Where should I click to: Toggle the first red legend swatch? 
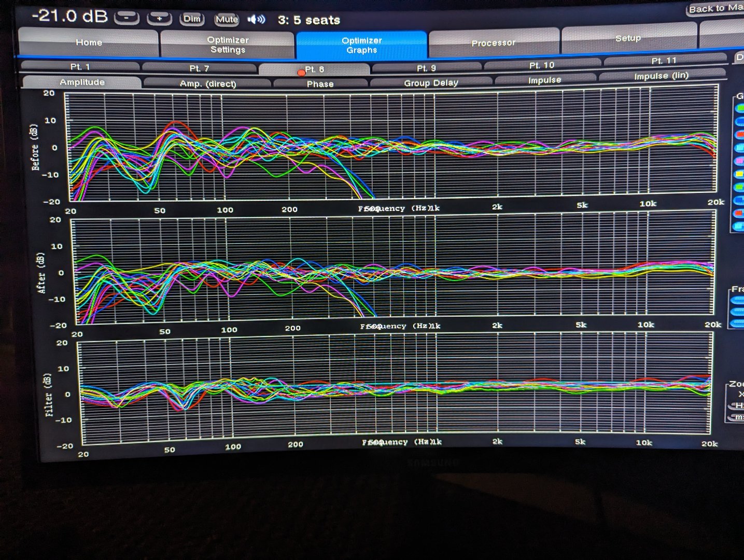[x=739, y=135]
